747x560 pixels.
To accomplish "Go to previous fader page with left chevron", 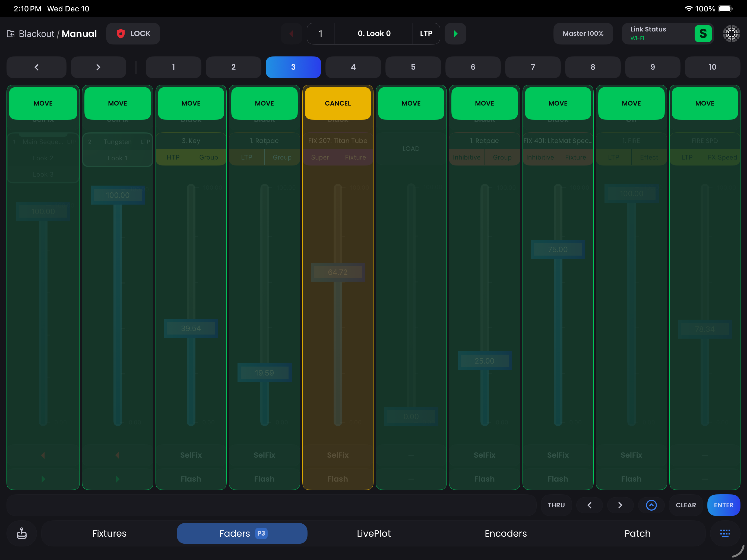I will click(36, 67).
